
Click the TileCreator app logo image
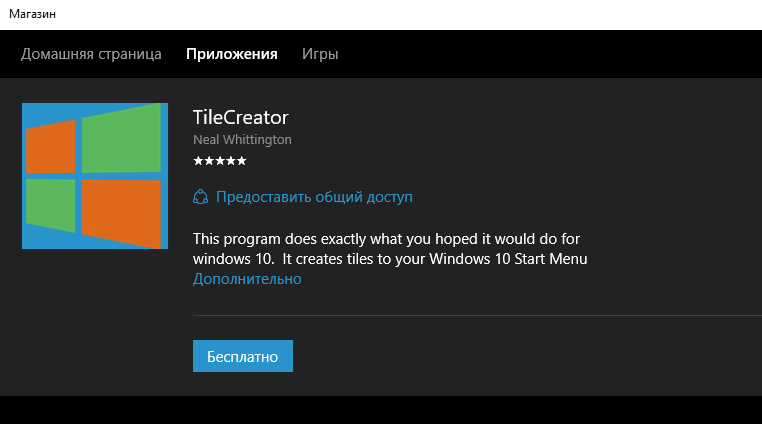(x=95, y=176)
